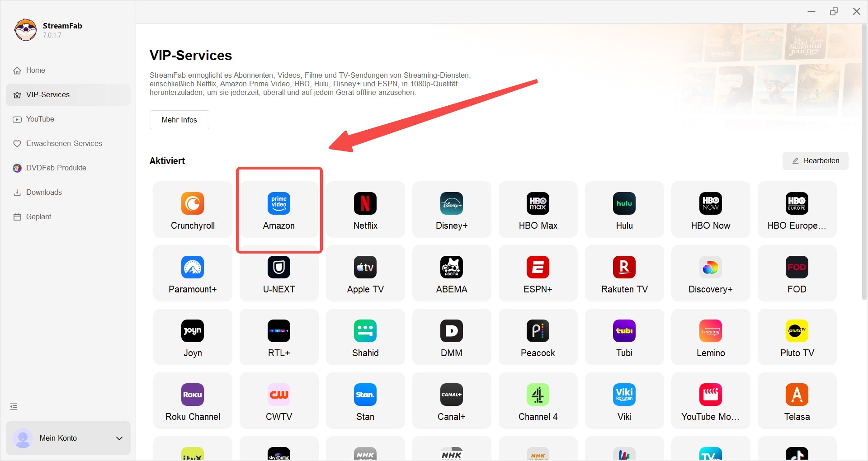868x461 pixels.
Task: Select the Pluto TV service
Action: coord(797,337)
